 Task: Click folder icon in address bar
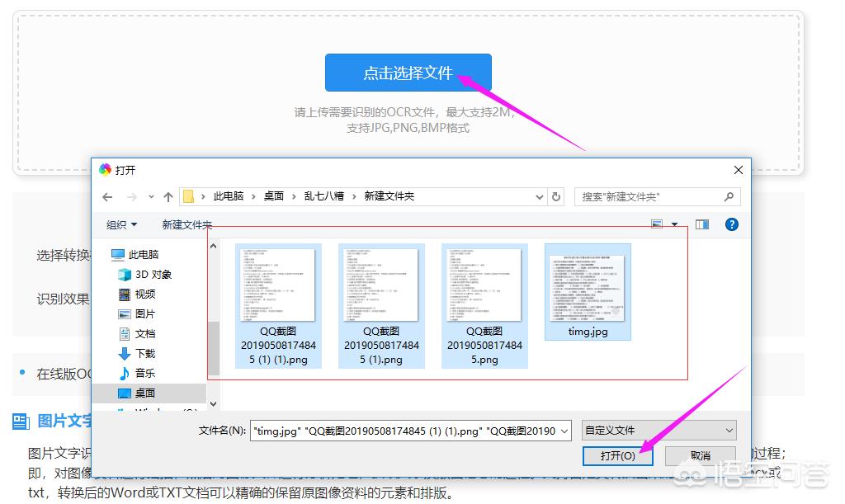pos(188,196)
